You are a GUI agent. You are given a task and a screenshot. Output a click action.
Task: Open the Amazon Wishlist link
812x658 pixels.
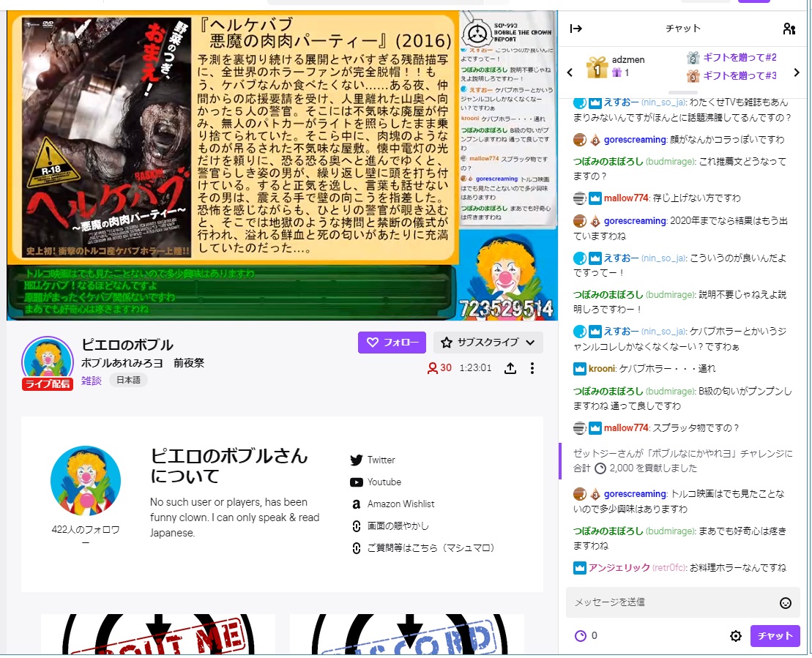[401, 504]
